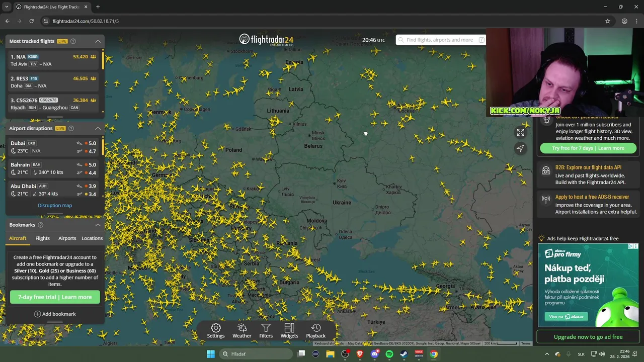
Task: Click the SLK keyboard language indicator
Action: click(581, 354)
